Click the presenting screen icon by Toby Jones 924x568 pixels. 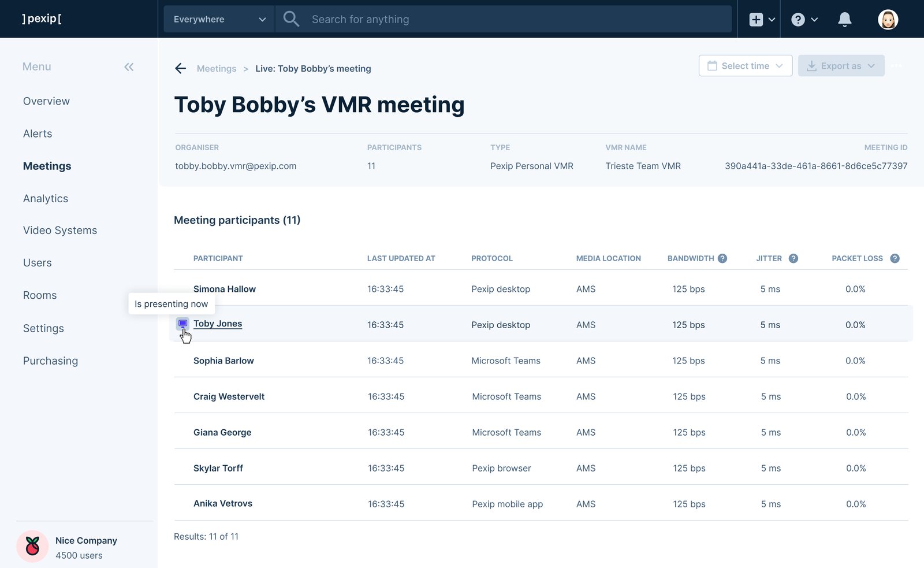coord(182,324)
